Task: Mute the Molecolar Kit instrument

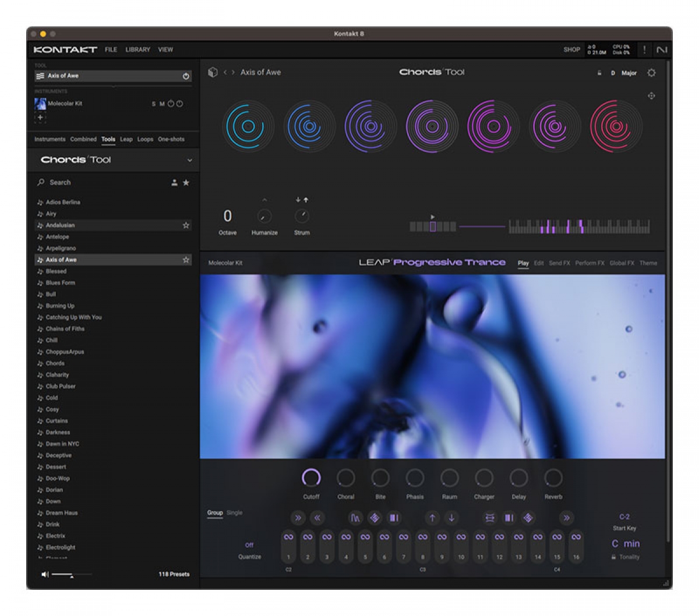Action: [x=162, y=104]
